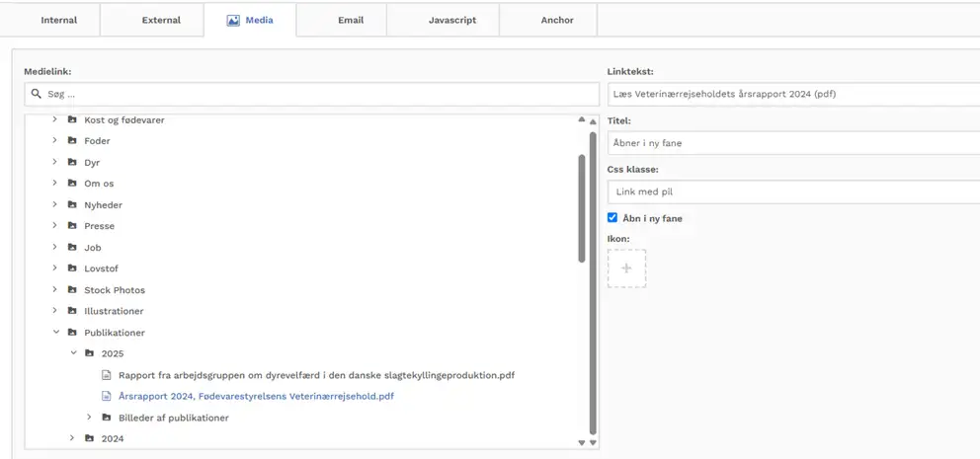980x459 pixels.
Task: Expand the Nyheder folder
Action: click(56, 205)
